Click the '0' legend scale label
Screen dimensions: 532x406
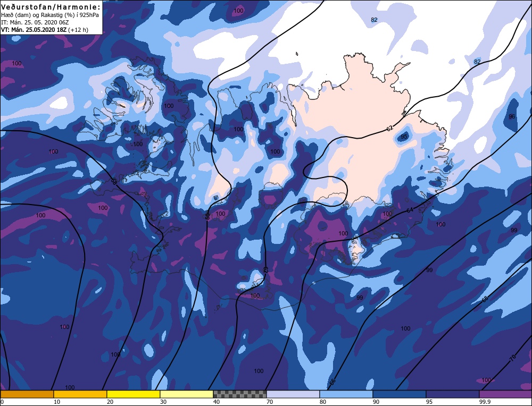pyautogui.click(x=2, y=402)
